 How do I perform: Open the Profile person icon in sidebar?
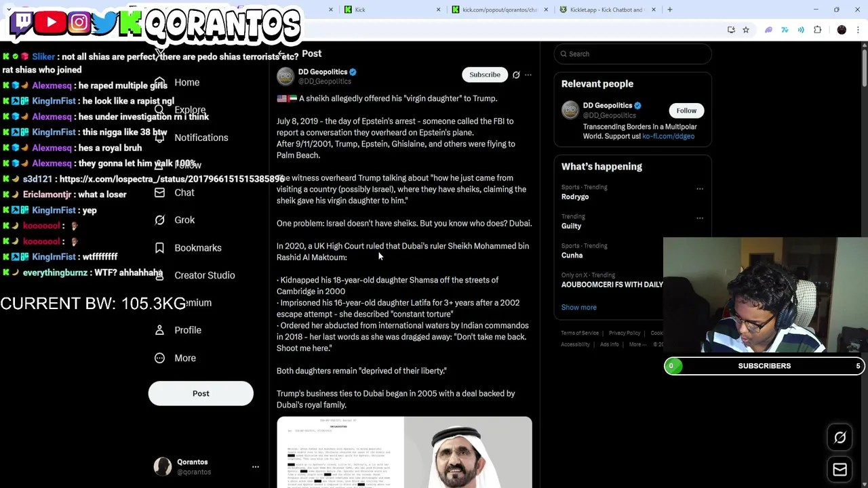[159, 330]
